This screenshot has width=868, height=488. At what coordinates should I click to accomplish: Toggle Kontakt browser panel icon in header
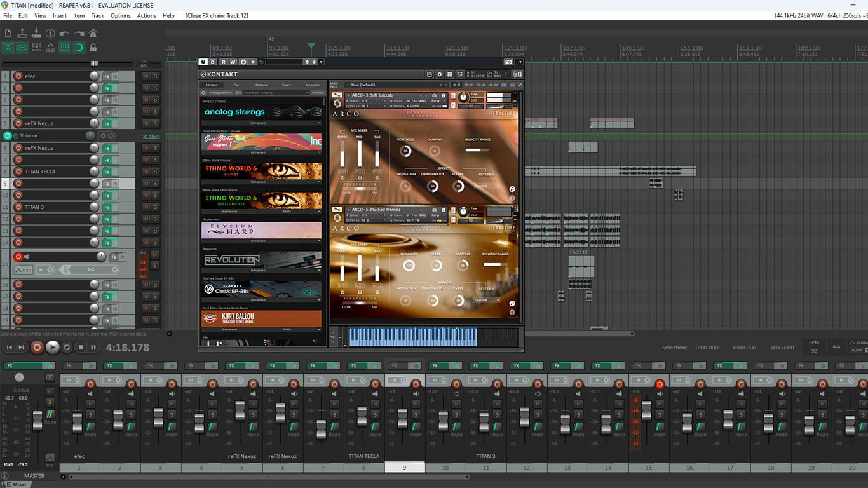pyautogui.click(x=450, y=74)
